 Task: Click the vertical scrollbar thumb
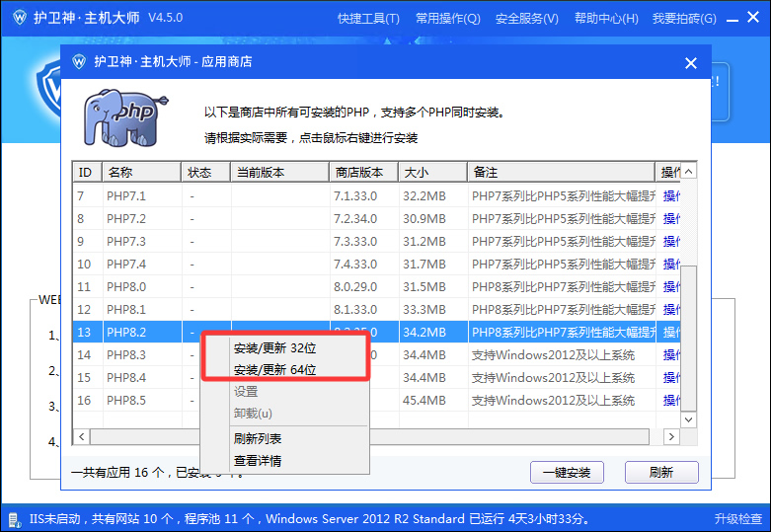688,339
